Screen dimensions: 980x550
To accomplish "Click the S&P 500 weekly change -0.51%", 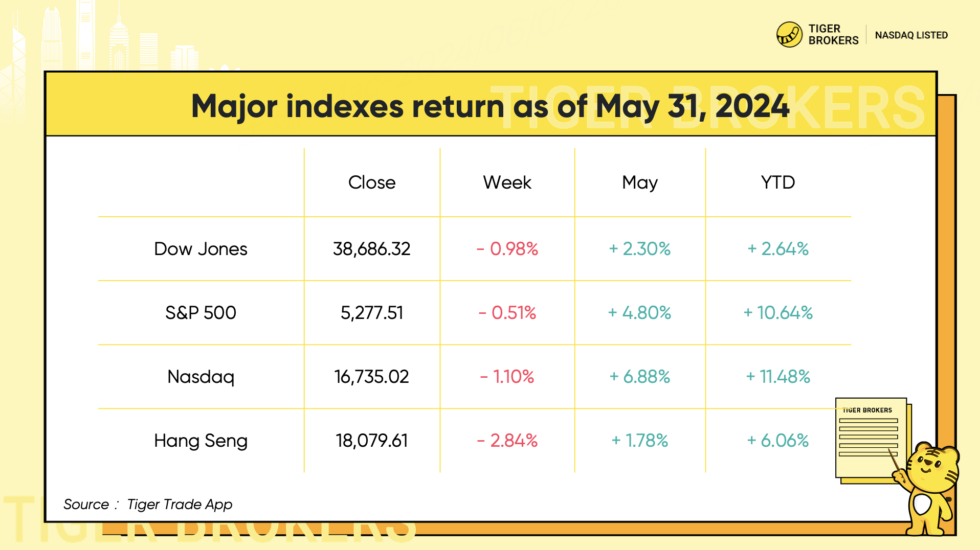I will 507,313.
